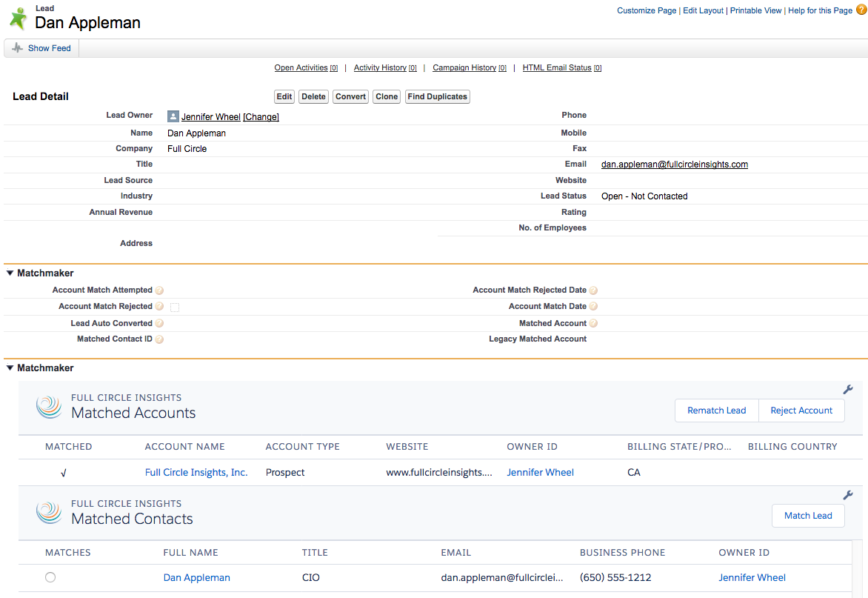Toggle the Account Match Rejected checkbox

175,308
